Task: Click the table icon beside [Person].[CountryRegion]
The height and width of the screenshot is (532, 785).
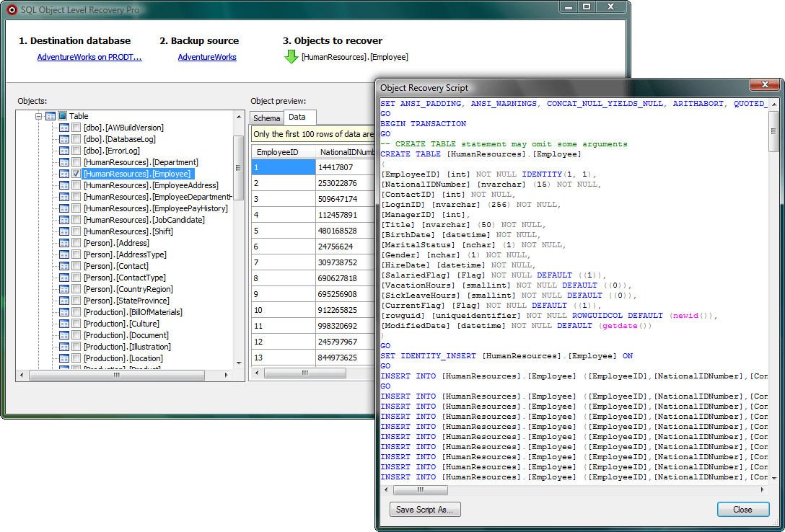Action: coord(65,288)
